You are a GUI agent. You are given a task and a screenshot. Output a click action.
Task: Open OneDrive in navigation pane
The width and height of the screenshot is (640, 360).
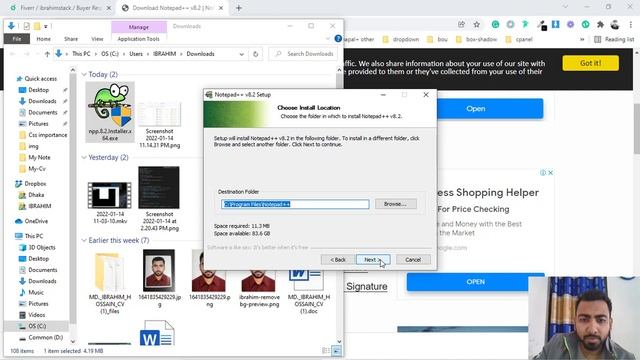pyautogui.click(x=36, y=221)
